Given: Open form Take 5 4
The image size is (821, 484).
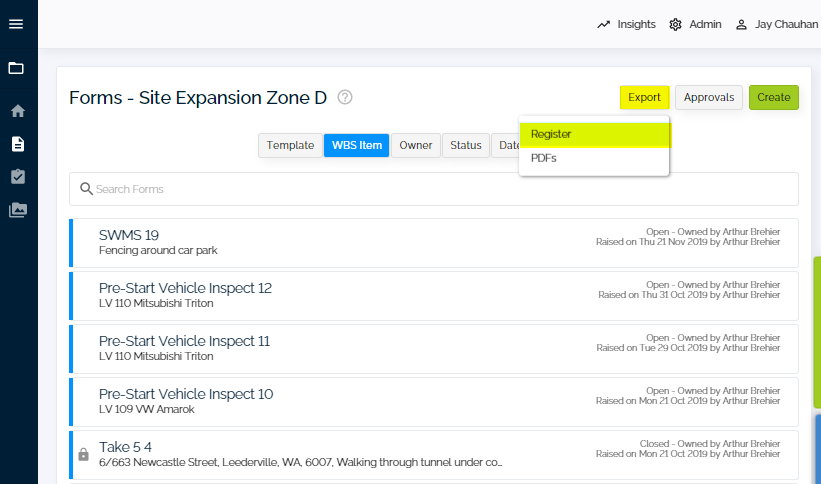Looking at the screenshot, I should click(x=434, y=455).
